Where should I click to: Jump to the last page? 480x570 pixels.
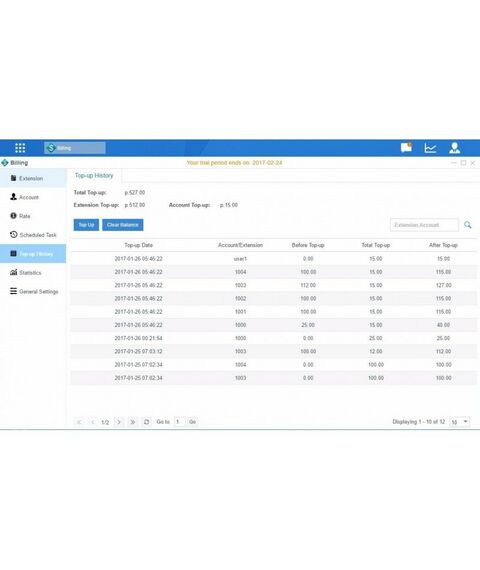[x=132, y=422]
